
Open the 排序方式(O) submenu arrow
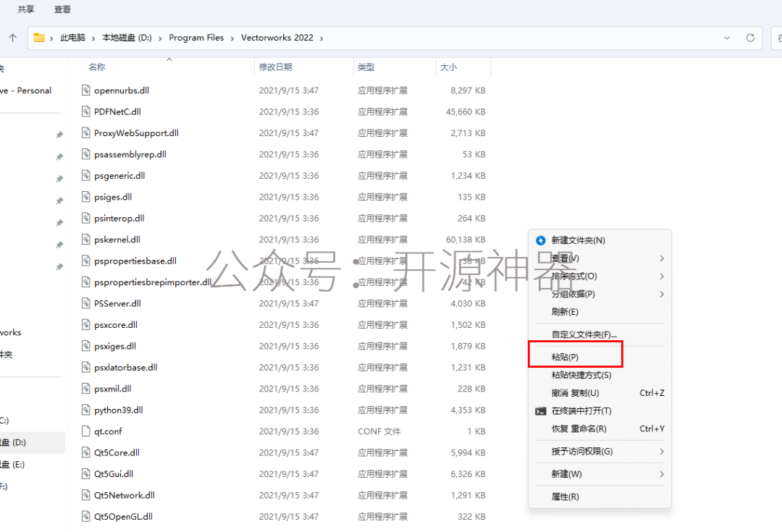point(662,276)
